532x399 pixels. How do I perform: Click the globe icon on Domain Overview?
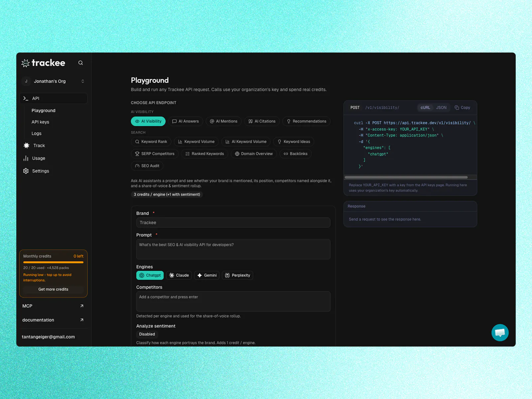(237, 154)
